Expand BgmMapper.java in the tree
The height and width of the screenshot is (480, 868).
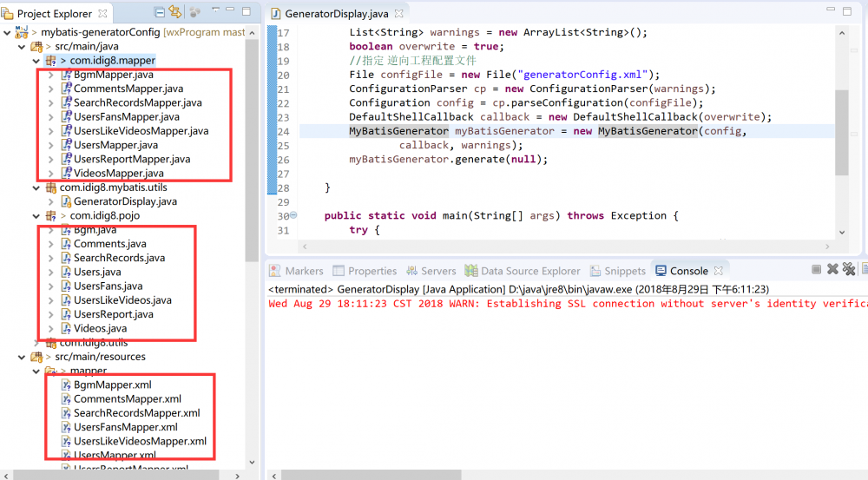(x=50, y=74)
